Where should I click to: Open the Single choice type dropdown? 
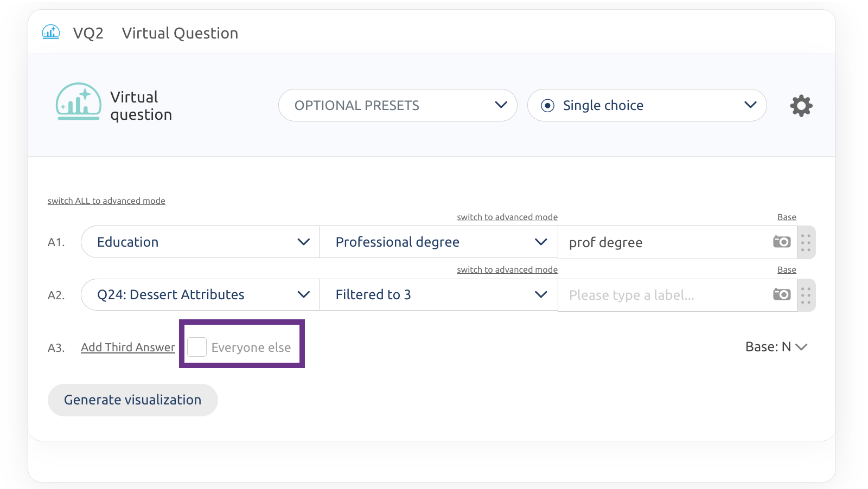coord(647,105)
